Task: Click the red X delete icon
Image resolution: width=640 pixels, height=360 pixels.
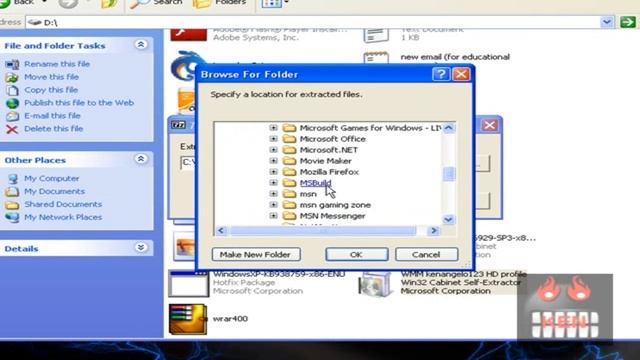Action: [12, 129]
